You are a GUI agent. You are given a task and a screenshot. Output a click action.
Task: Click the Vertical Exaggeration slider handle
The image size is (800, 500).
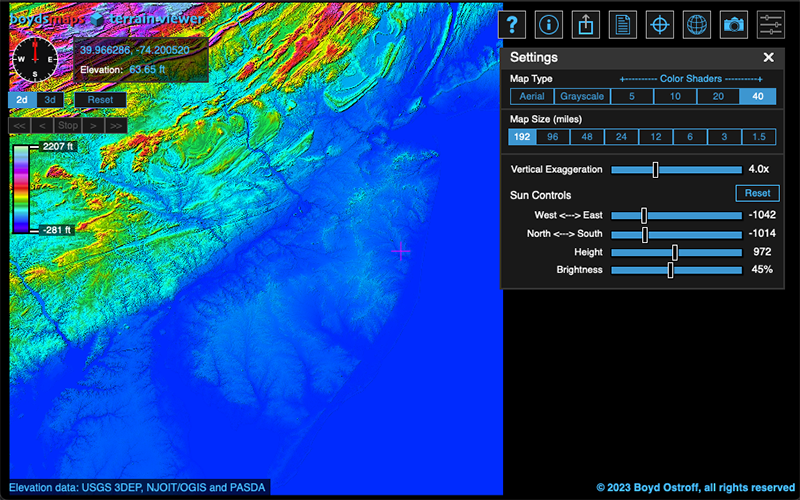point(655,170)
